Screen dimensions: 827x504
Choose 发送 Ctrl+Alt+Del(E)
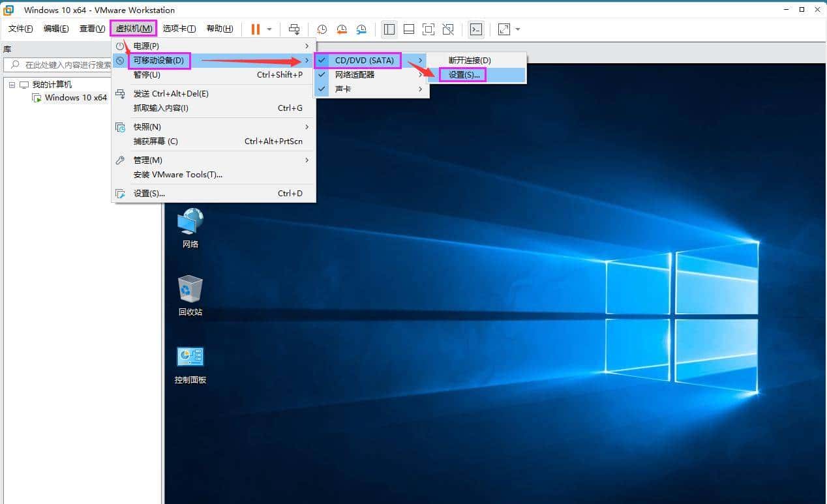click(214, 94)
